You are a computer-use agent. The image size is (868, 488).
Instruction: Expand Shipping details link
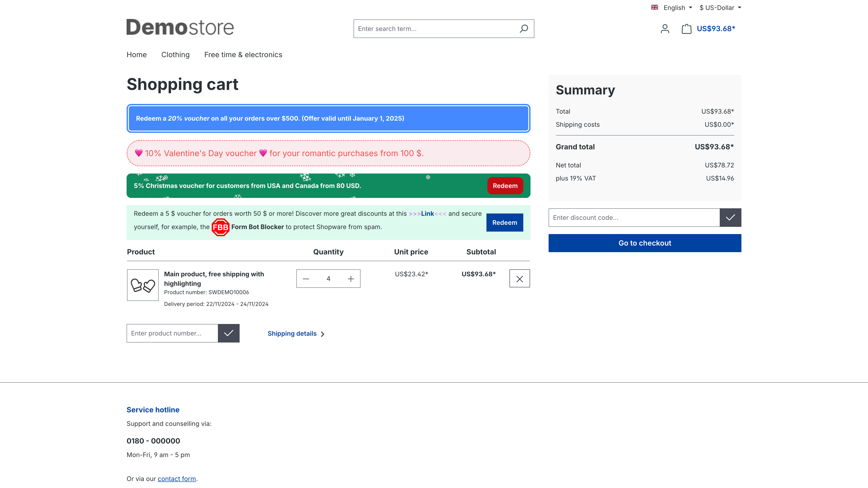click(x=296, y=334)
